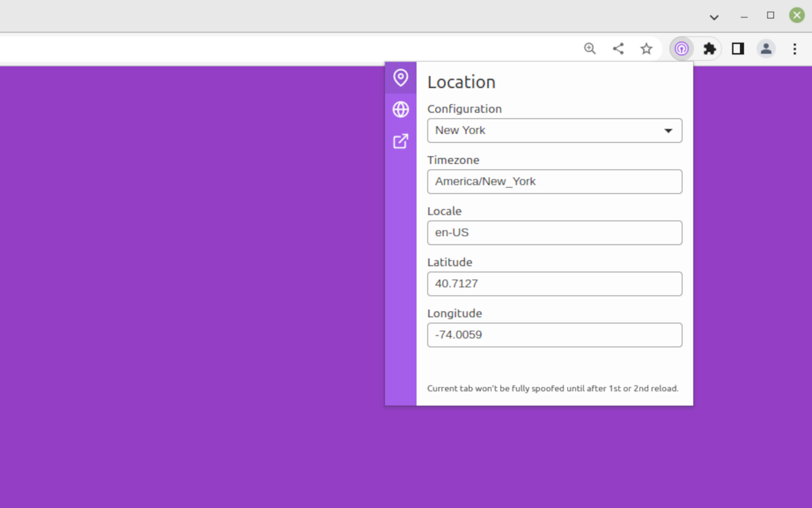Screen dimensions: 812x508
Task: Expand the tab search chevron
Action: [714, 17]
